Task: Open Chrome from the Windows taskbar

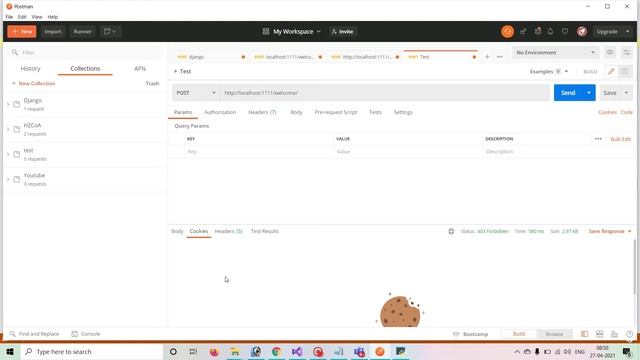Action: pos(276,351)
